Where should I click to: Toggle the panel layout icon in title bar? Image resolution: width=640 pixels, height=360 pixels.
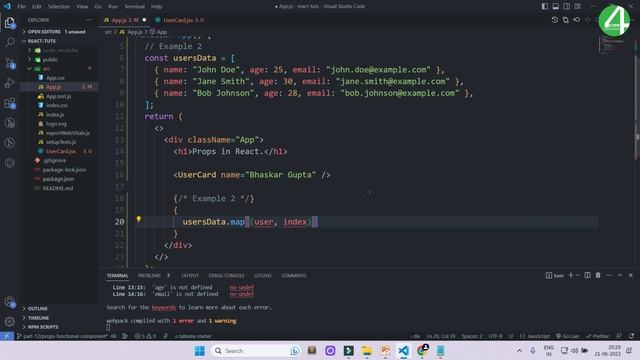(x=556, y=7)
